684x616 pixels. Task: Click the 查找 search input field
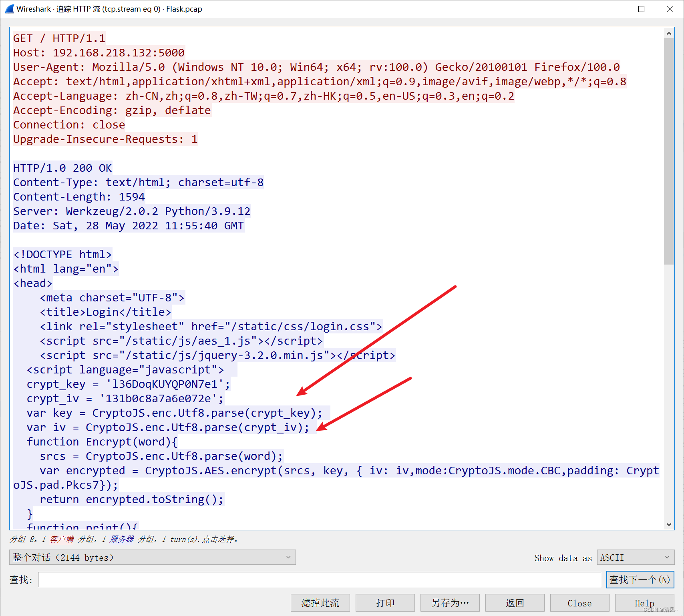pos(319,580)
